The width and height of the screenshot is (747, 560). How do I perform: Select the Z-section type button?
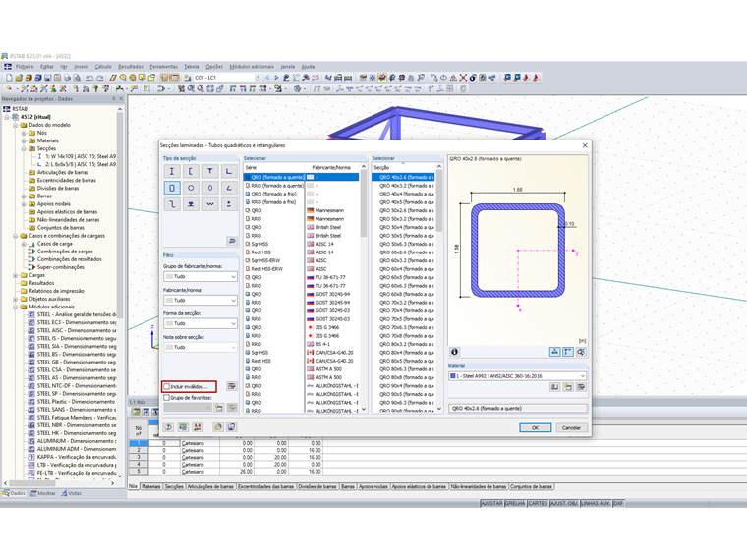[171, 203]
